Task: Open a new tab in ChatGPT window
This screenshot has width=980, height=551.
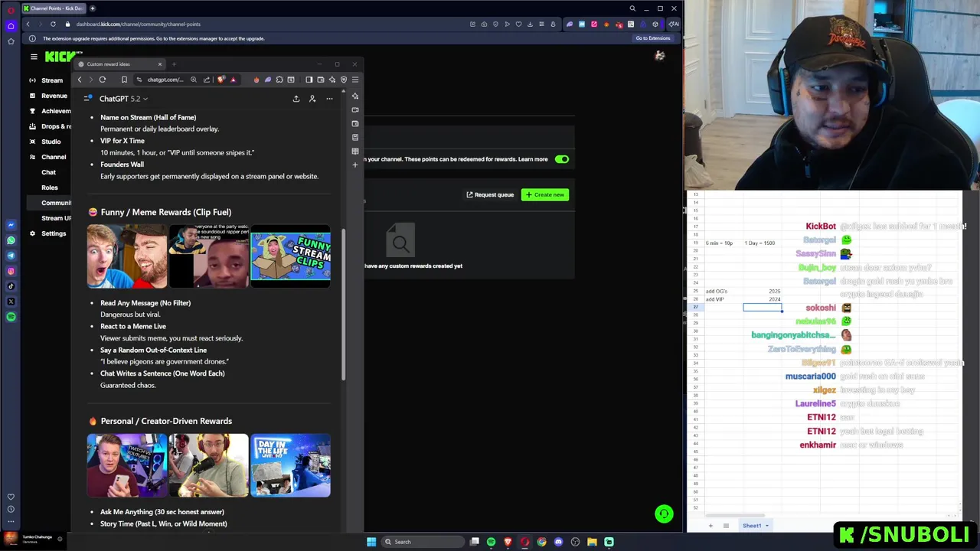Action: [x=174, y=64]
